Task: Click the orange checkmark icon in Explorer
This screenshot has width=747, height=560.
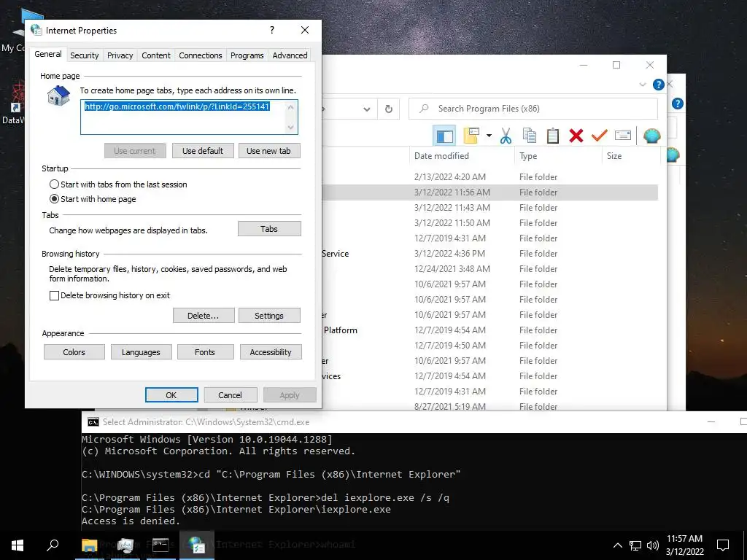Action: [x=600, y=136]
